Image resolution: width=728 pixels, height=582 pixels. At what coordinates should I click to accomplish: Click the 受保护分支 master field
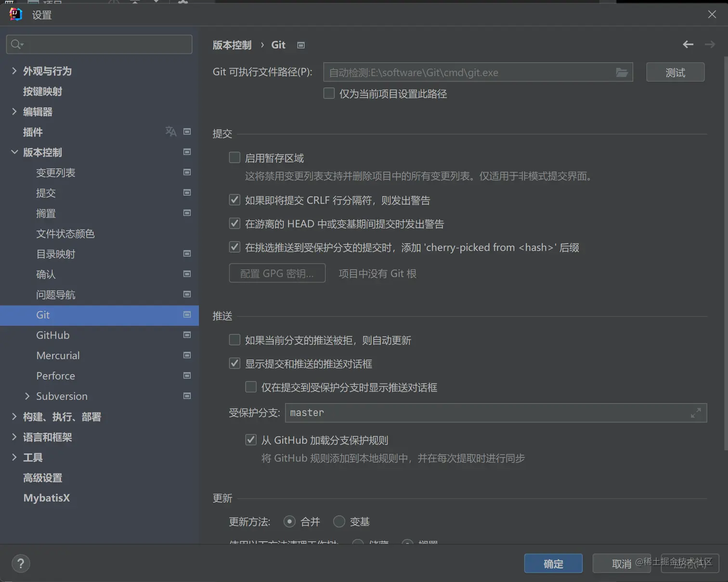click(496, 413)
